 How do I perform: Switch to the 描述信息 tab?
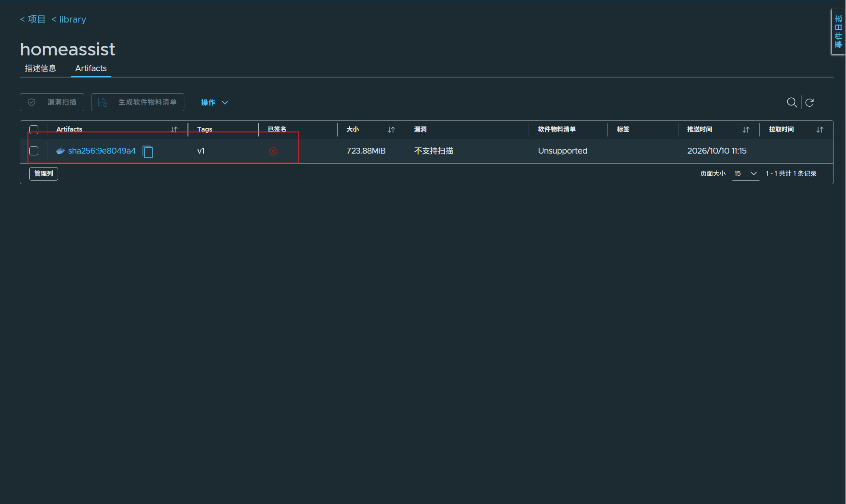(x=41, y=68)
